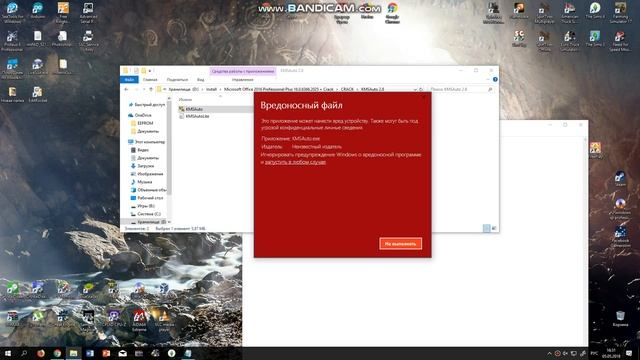640x360 pixels.
Task: Click the Explorer Back navigation arrow
Action: point(127,89)
